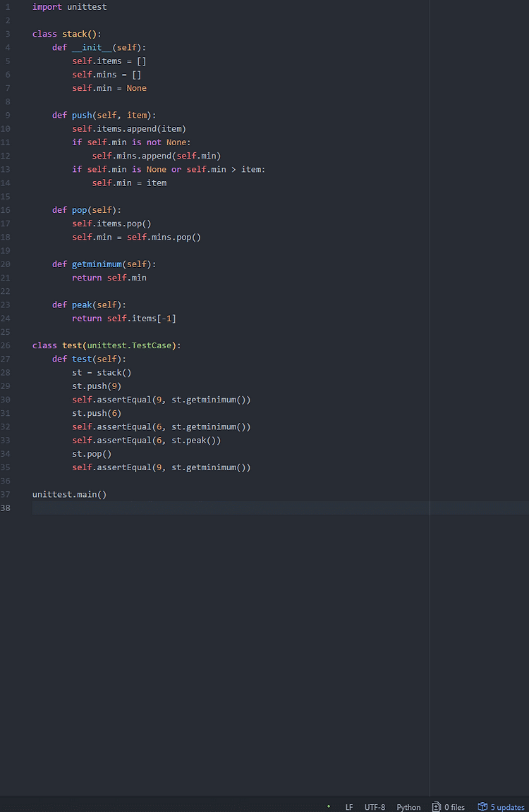
Task: Click the 'st.push(6)' line
Action: coord(97,413)
